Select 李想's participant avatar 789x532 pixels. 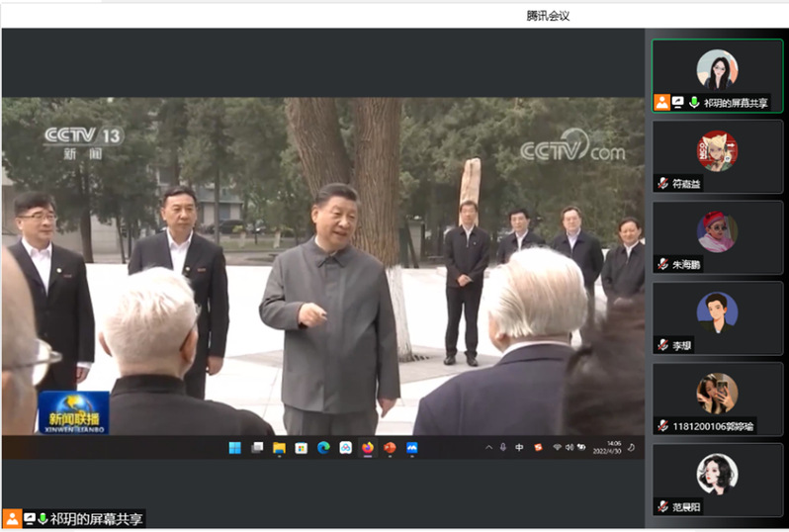[x=717, y=311]
